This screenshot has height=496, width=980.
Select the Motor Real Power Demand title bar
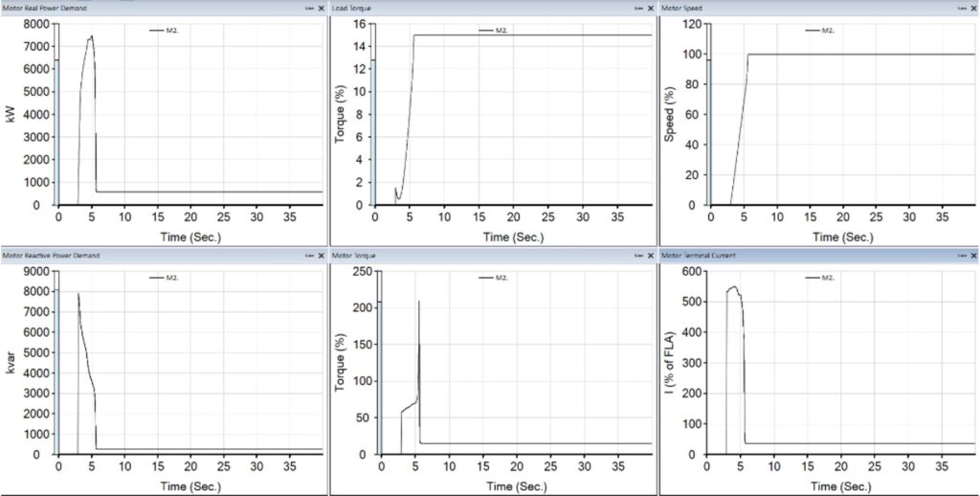pos(144,9)
